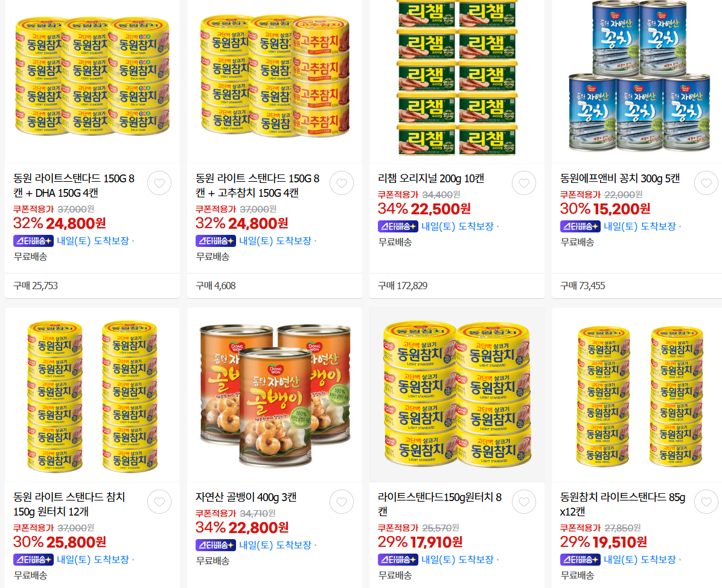Click heart icon on 동원참치 라이트스탠다드 85g x12캔
The height and width of the screenshot is (588, 722).
tap(706, 502)
